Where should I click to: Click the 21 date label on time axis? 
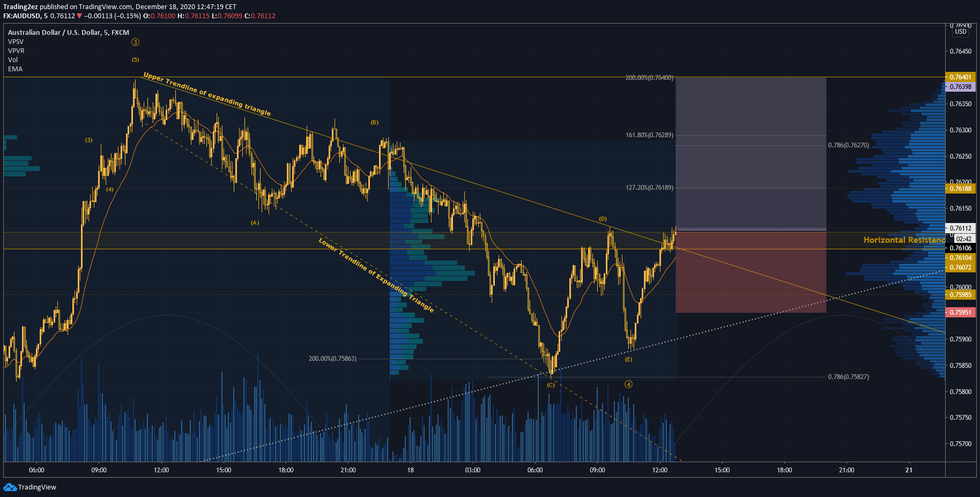[909, 470]
